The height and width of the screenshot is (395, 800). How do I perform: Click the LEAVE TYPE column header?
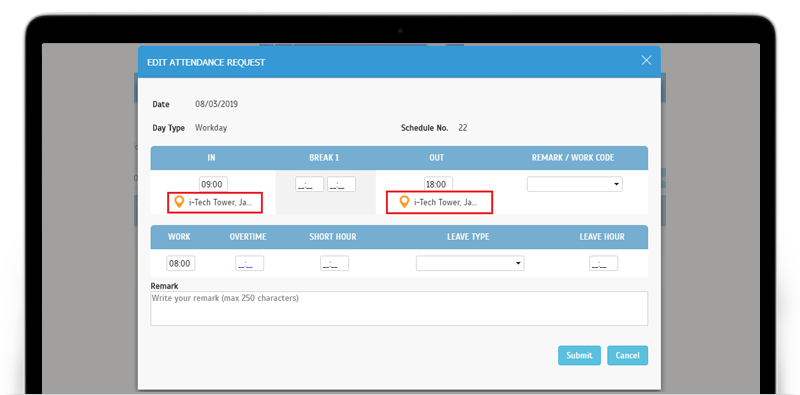pyautogui.click(x=468, y=237)
